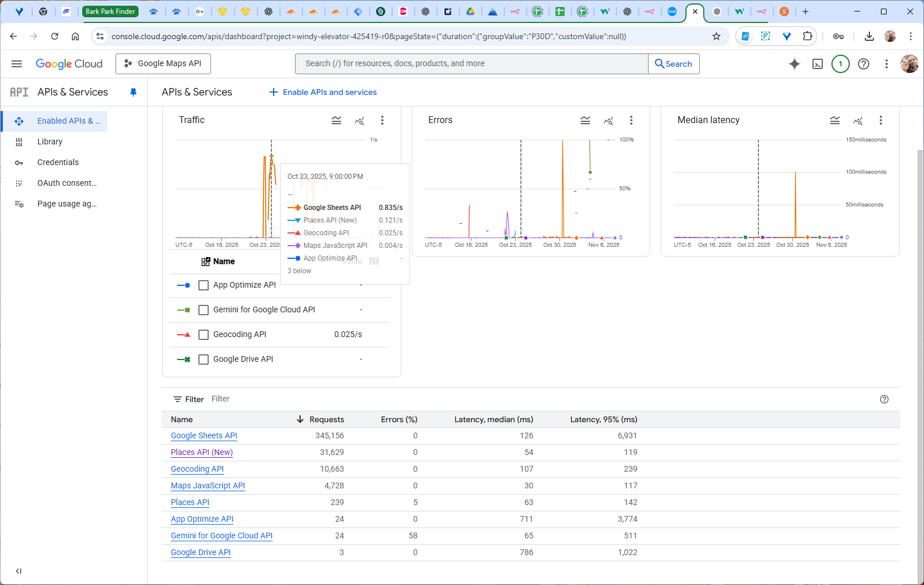Open more options for Median latency chart

click(880, 120)
